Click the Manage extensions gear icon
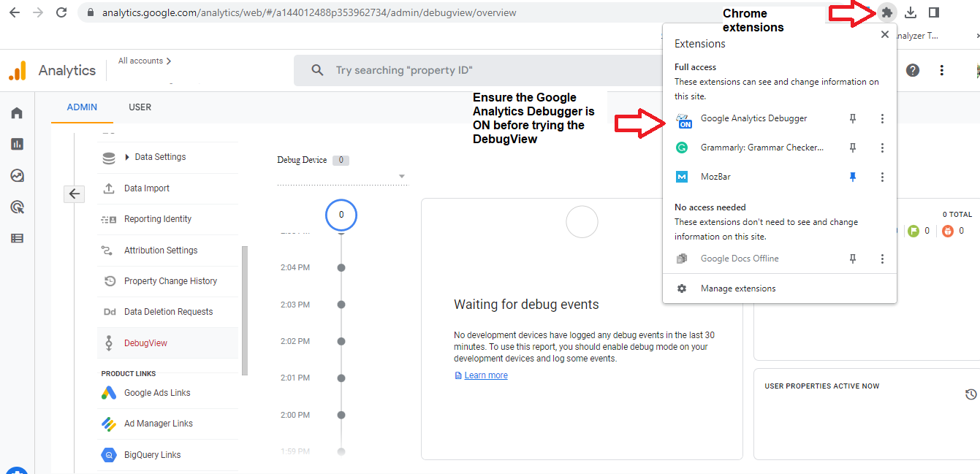 682,288
